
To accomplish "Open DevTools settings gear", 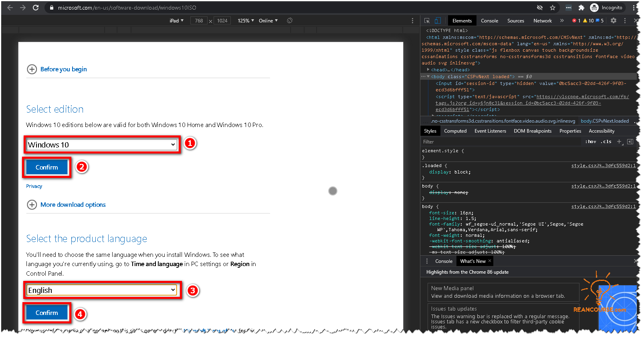I will click(x=614, y=20).
